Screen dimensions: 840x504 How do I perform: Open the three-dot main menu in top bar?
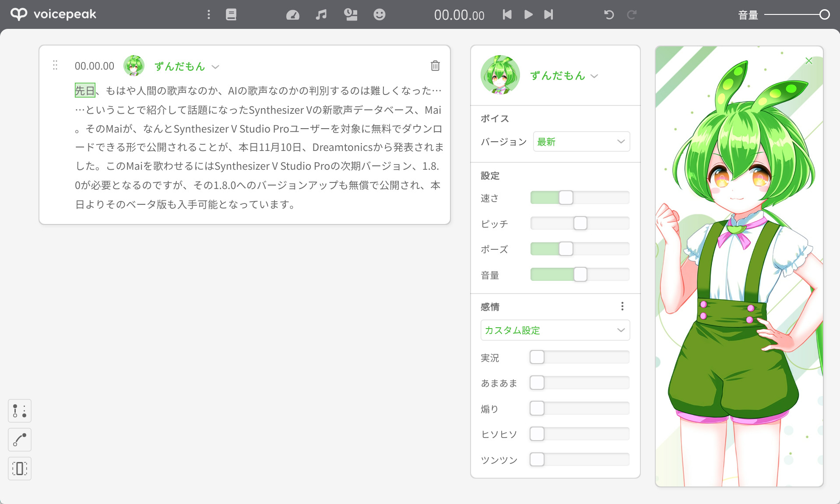click(x=209, y=14)
